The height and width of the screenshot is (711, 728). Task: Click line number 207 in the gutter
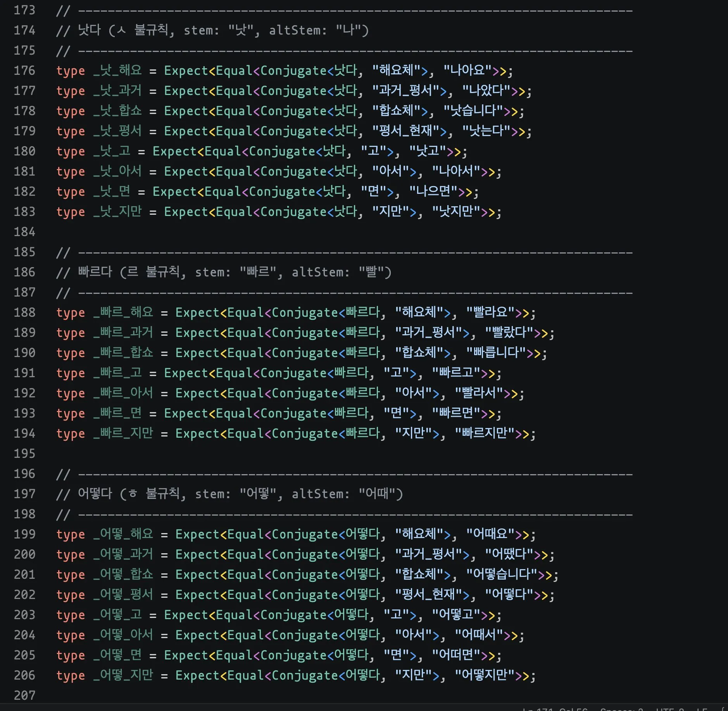click(24, 695)
